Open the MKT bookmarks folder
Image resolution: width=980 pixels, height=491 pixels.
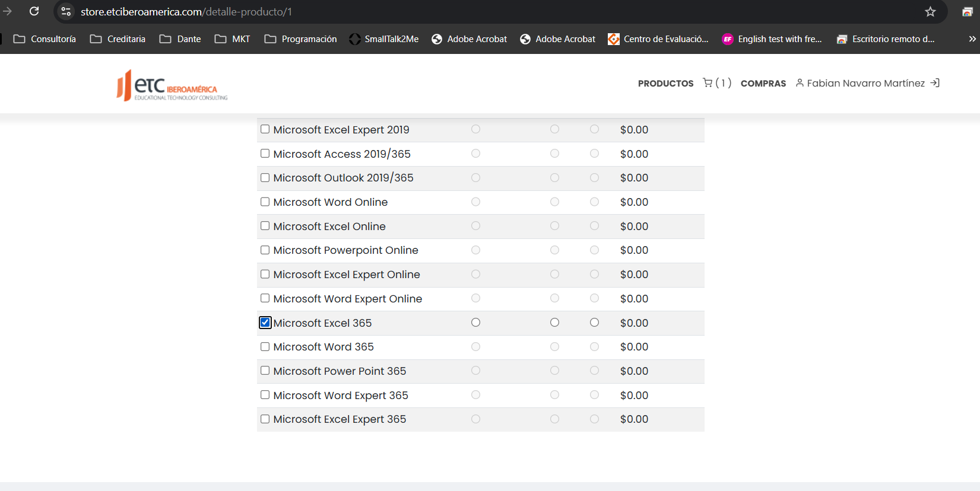tap(232, 39)
